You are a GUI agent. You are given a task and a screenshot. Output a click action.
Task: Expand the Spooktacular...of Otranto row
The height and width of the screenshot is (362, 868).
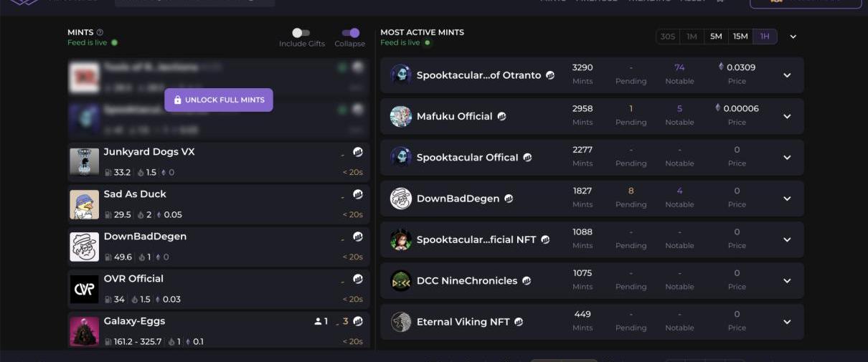pos(787,75)
